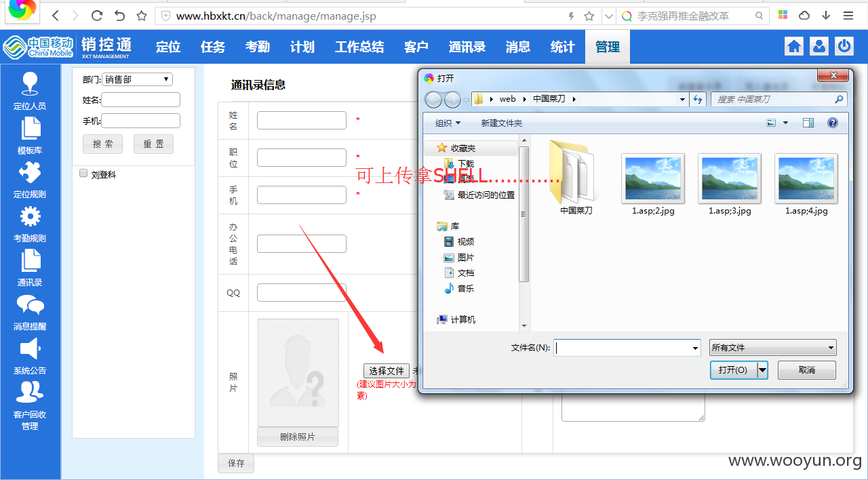Screen dimensions: 868x480
Task: Switch to the 通讯录 top menu tab
Action: click(x=467, y=47)
